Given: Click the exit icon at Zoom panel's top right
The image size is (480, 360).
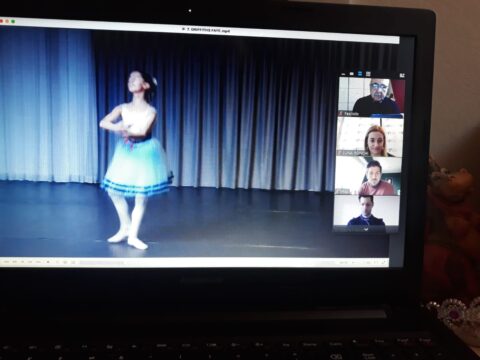Looking at the screenshot, I should (x=402, y=76).
